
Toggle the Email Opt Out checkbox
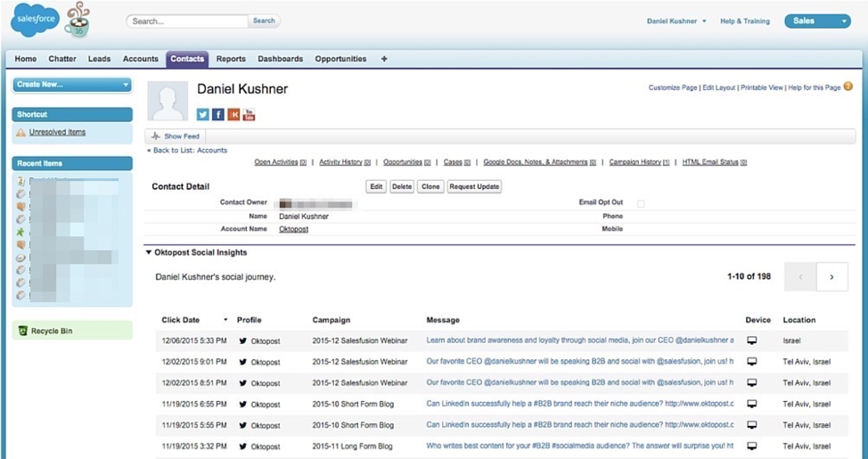(x=641, y=203)
